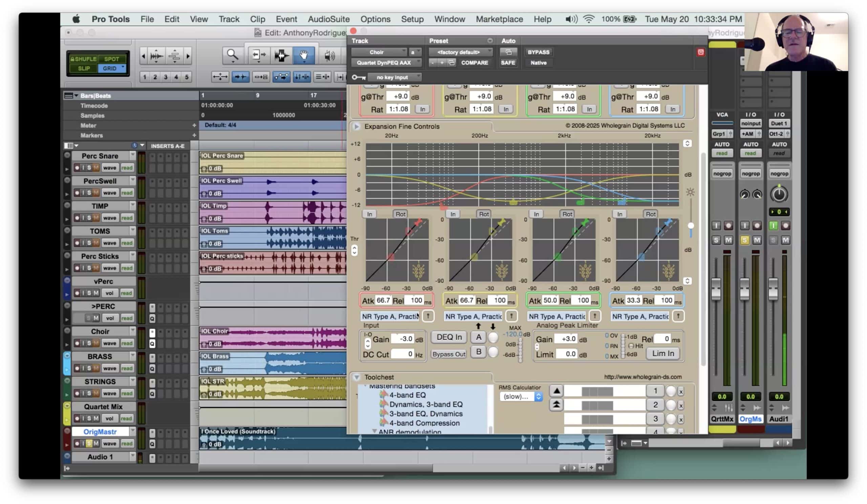Select the Zoomer magnifier tool

pos(233,55)
